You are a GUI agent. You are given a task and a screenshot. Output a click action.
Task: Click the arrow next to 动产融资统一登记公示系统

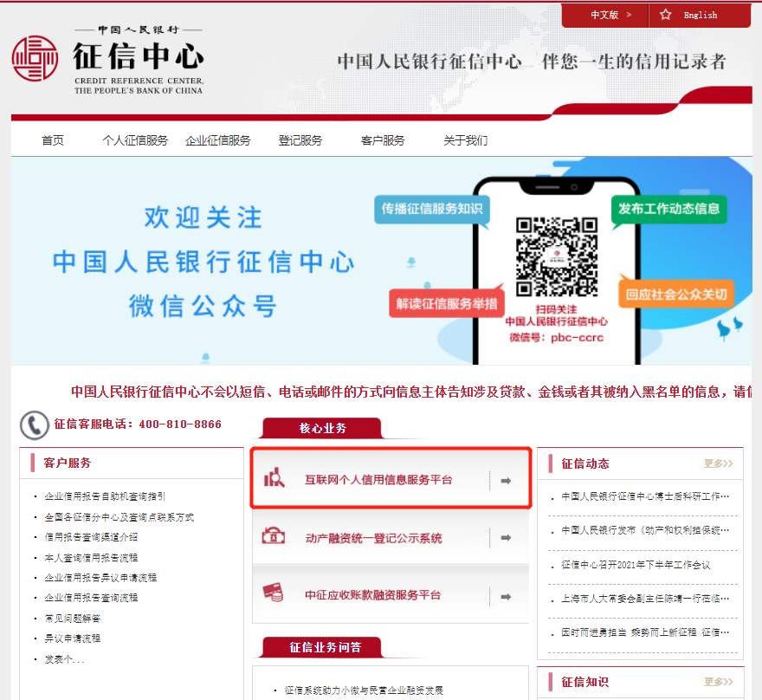click(506, 538)
